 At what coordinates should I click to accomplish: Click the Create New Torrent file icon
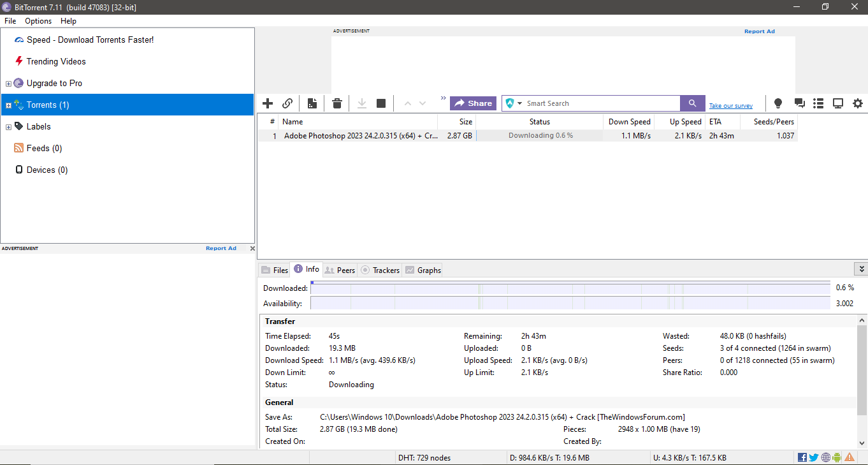(x=312, y=103)
